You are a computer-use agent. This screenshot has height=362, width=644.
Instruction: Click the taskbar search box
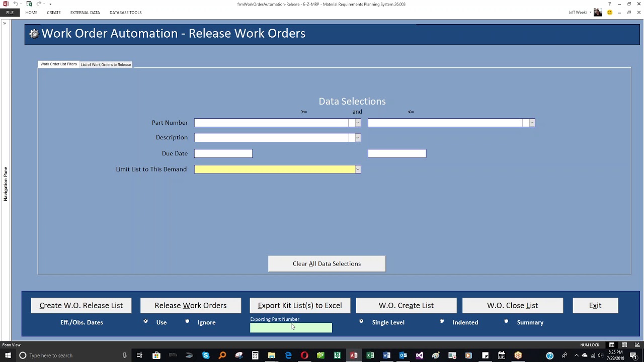coord(73,355)
